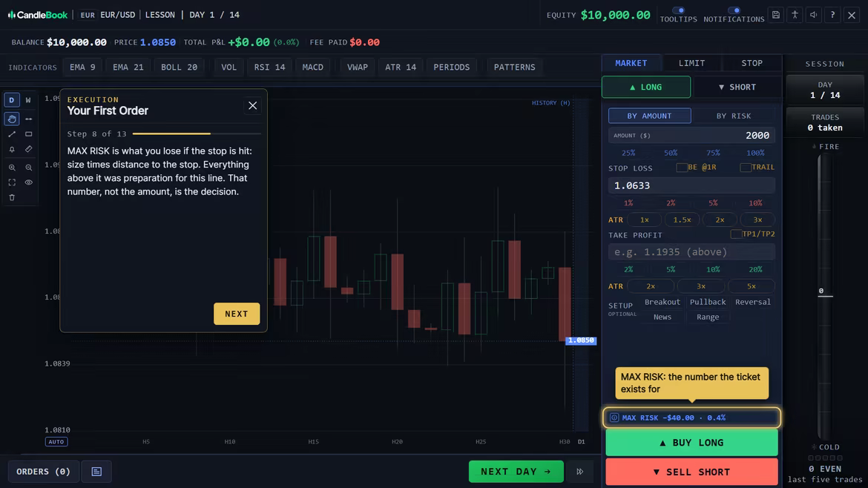Show the MACD indicator
The image size is (868, 488).
[x=313, y=67]
